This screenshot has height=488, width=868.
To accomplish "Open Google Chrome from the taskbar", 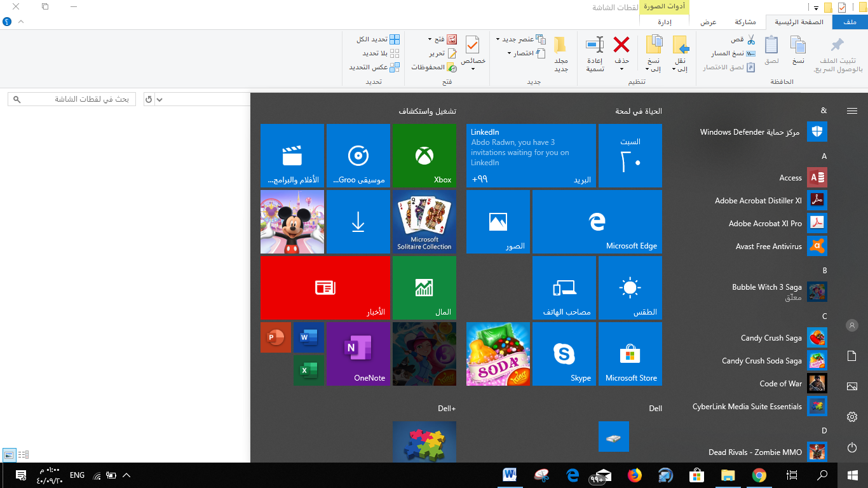I will [759, 475].
